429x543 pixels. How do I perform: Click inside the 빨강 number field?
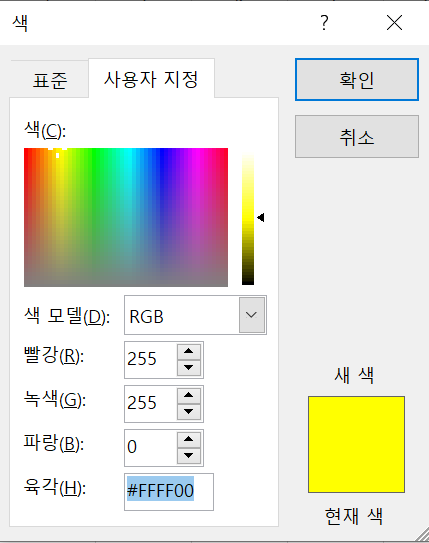[x=150, y=360]
